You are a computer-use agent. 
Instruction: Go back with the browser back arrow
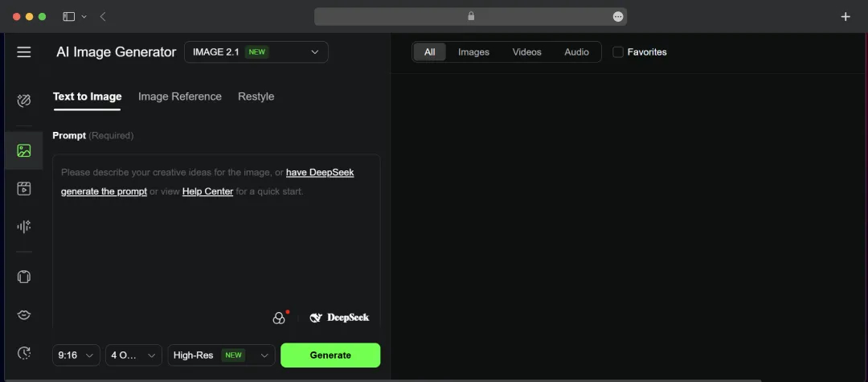point(103,17)
